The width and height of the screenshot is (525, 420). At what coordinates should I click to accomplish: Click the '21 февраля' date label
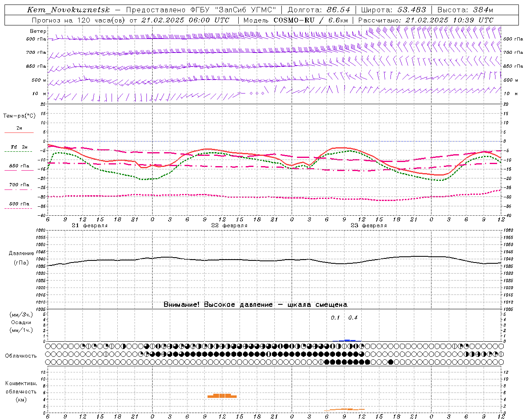click(90, 226)
